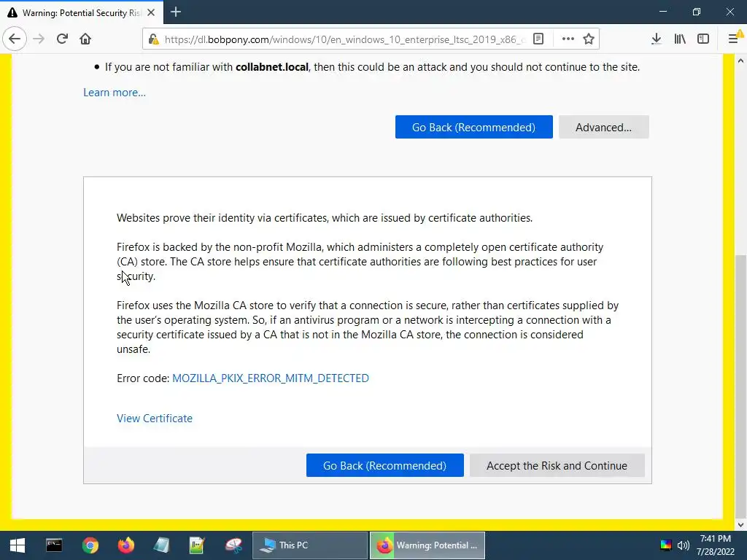
Task: Close the Warning: Potential Security Risk tab
Action: click(151, 12)
